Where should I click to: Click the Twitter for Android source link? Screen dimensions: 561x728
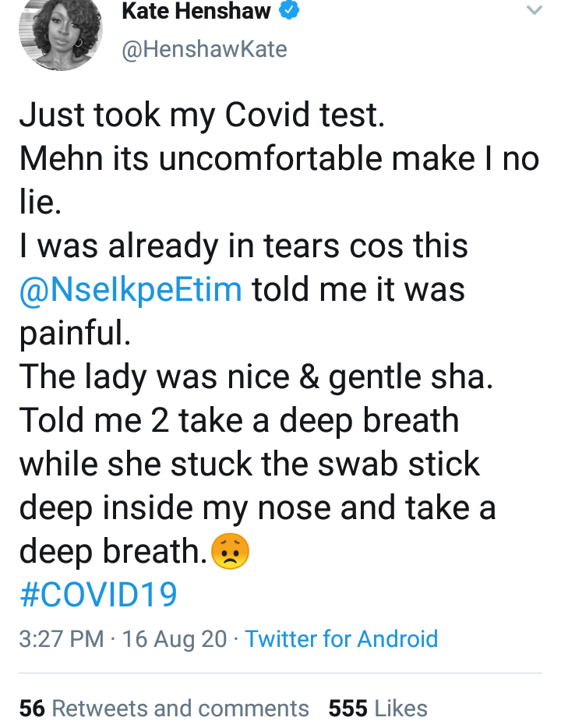coord(341,639)
